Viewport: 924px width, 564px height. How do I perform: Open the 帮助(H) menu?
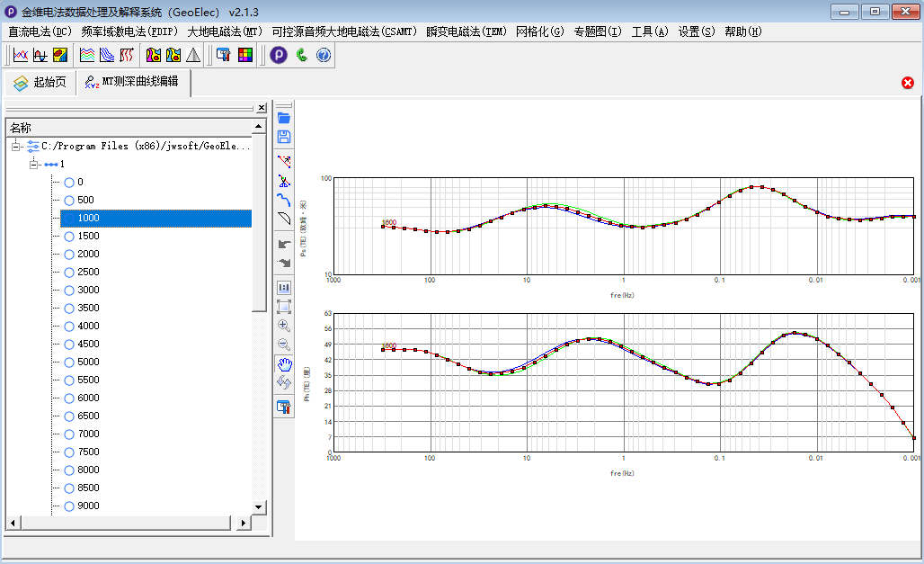[743, 31]
